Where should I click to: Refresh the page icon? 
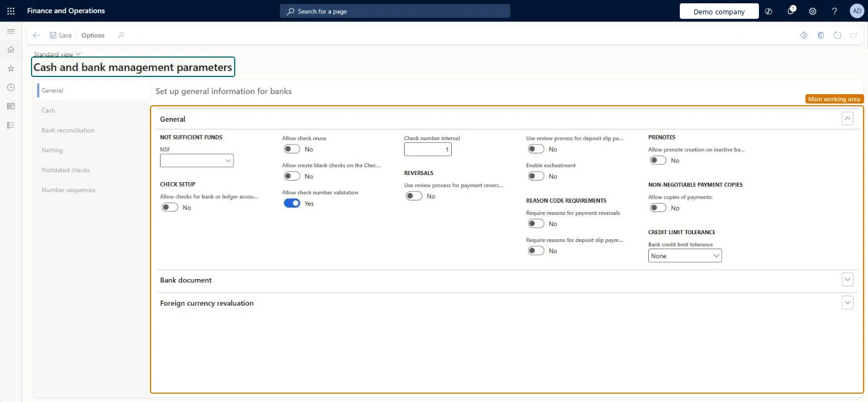[838, 35]
